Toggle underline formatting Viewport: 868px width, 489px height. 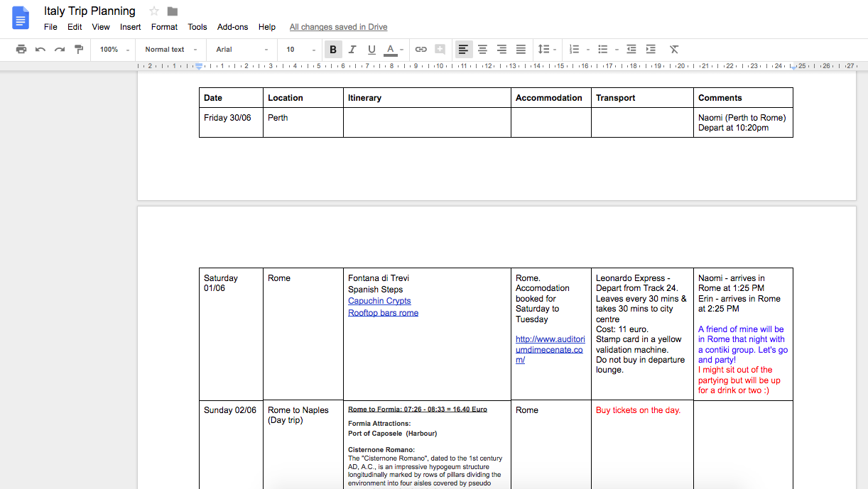tap(371, 50)
